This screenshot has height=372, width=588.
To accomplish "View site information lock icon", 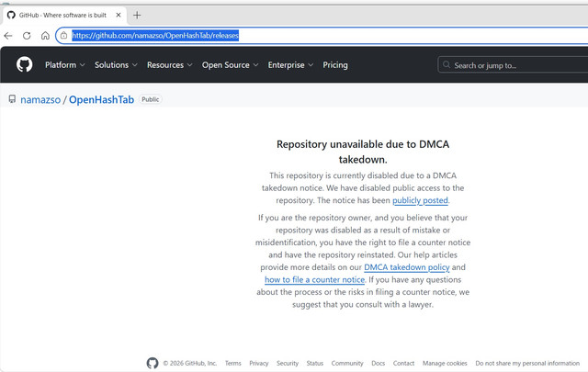I will pos(63,35).
